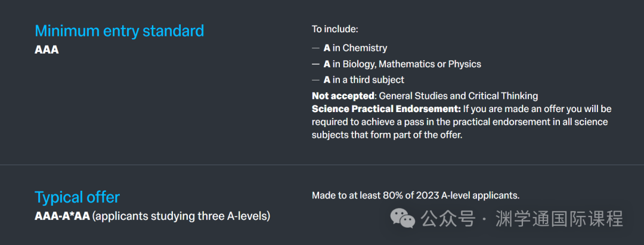Click the "To include:" label
This screenshot has width=644, height=245.
[x=335, y=29]
